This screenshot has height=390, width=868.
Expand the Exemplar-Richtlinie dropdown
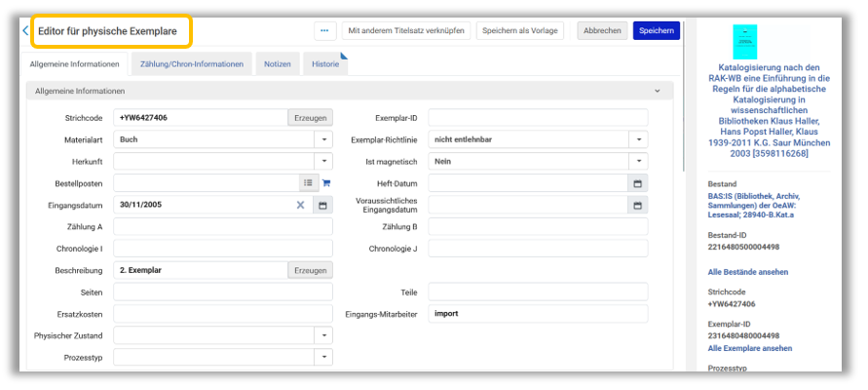638,139
